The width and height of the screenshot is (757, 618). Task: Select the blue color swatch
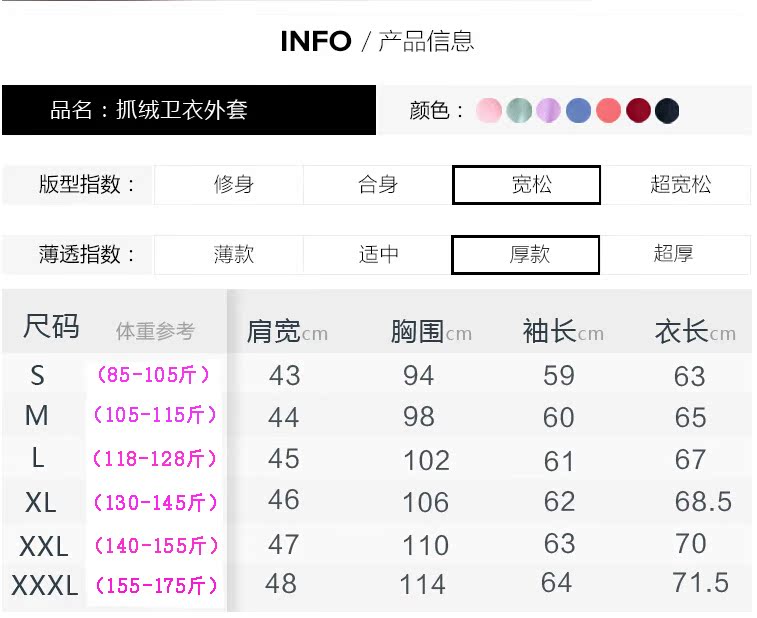point(578,111)
